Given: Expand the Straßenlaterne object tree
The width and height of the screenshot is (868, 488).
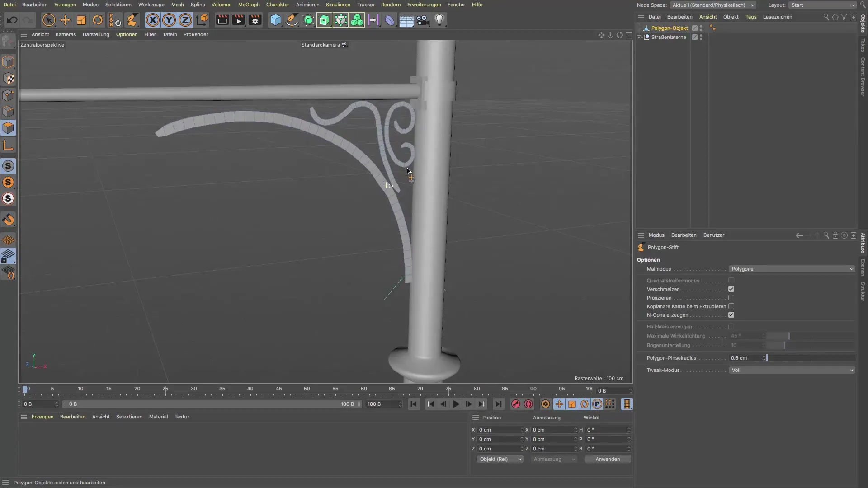Looking at the screenshot, I should tap(639, 37).
